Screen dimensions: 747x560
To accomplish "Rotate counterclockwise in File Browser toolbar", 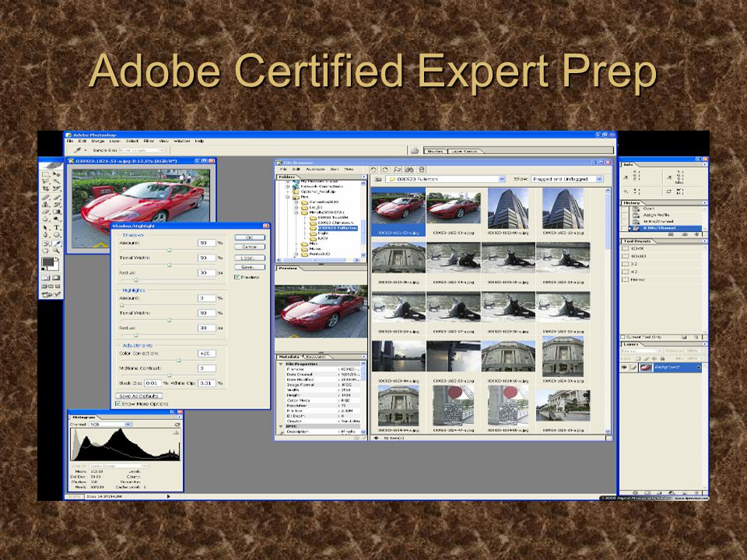I will pos(373,170).
